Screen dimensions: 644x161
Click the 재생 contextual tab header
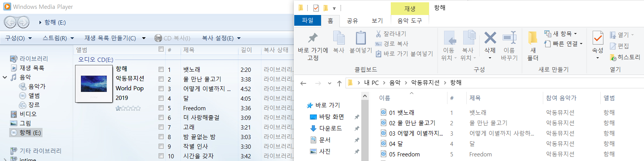tap(410, 8)
